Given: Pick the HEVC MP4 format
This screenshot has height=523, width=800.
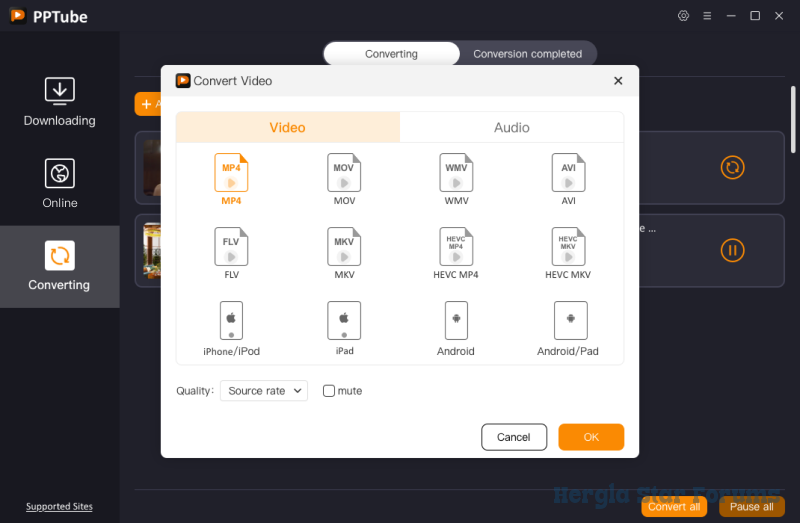Looking at the screenshot, I should 456,247.
